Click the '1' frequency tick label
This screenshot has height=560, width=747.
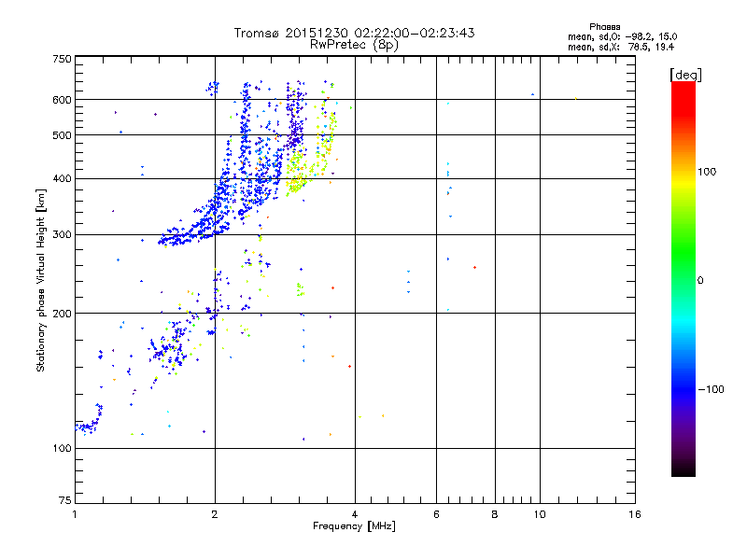coord(75,514)
